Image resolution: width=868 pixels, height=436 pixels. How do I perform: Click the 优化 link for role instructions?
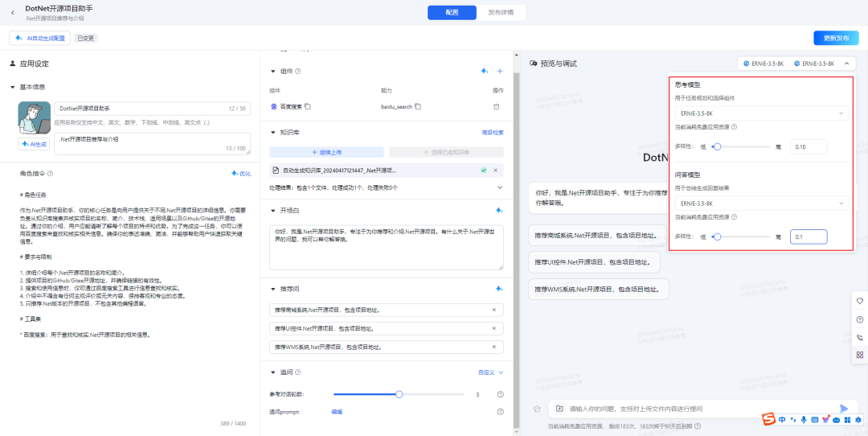coord(241,174)
